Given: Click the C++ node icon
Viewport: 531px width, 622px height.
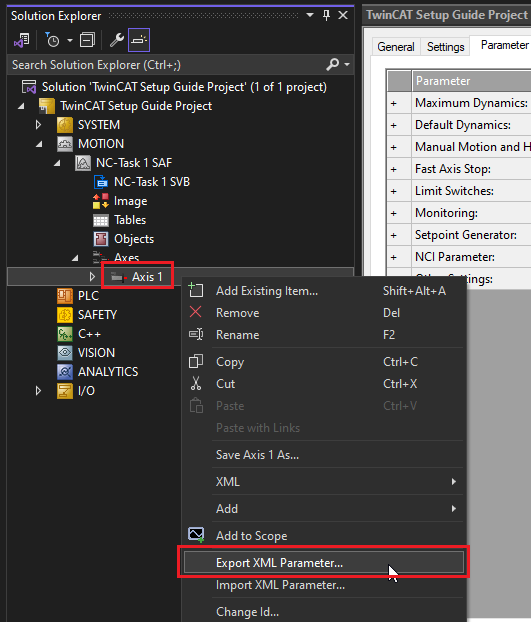Looking at the screenshot, I should click(65, 334).
